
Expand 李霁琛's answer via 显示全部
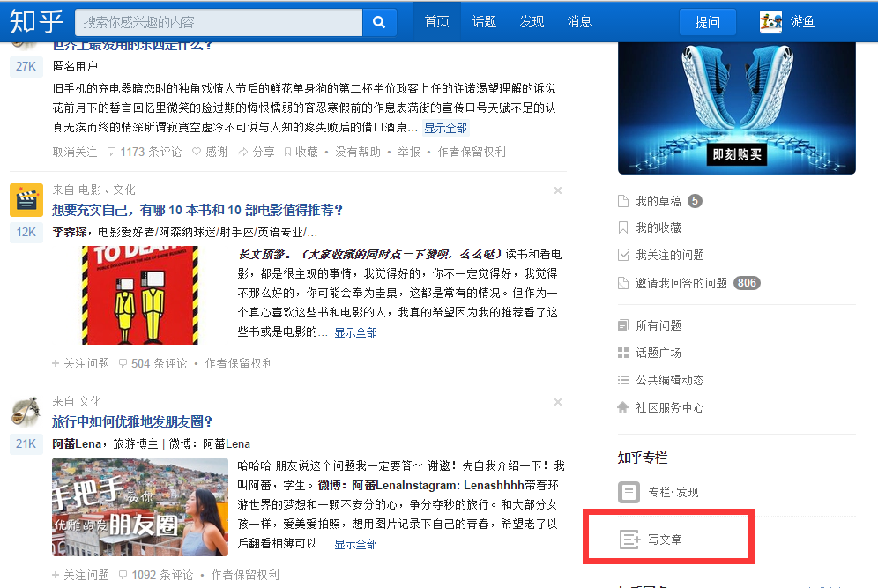coord(355,332)
